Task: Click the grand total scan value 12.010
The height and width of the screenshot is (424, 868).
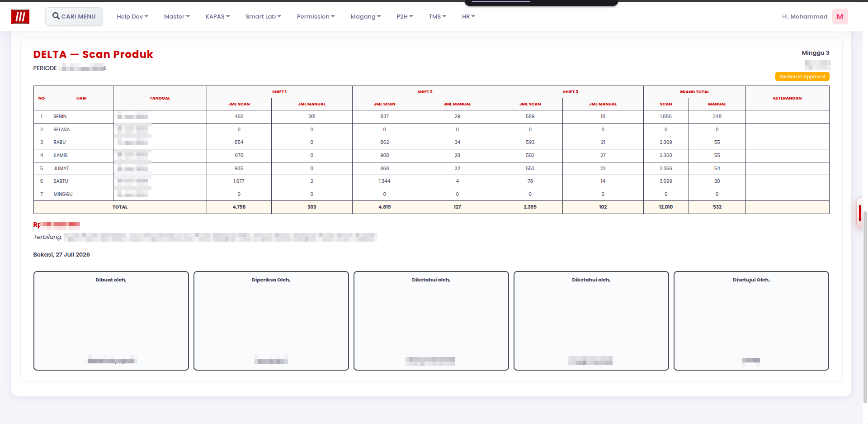Action: [666, 207]
